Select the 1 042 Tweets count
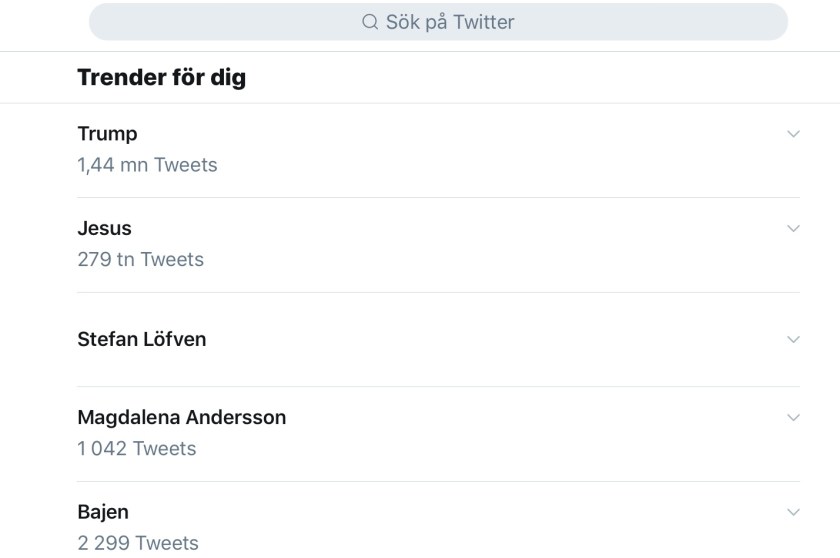 tap(136, 449)
